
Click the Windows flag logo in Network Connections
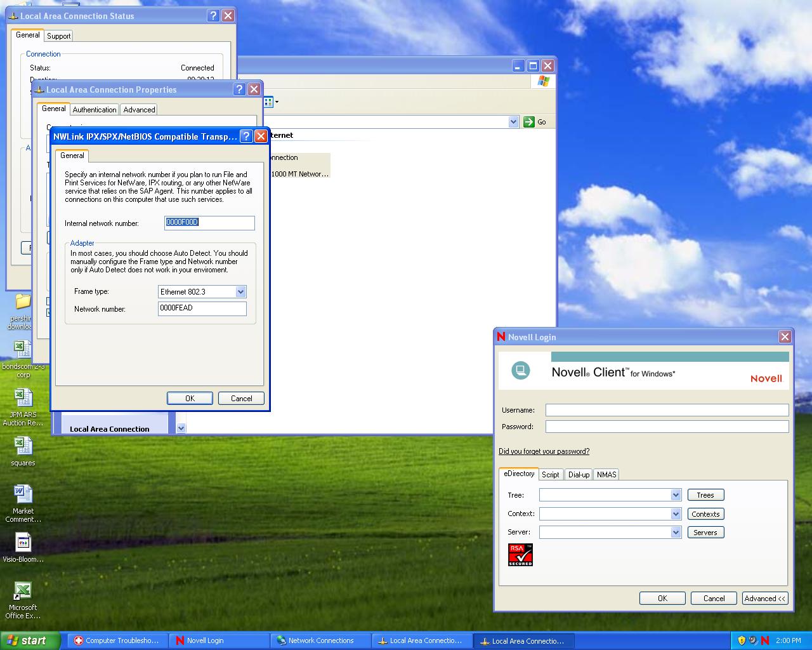[x=543, y=81]
